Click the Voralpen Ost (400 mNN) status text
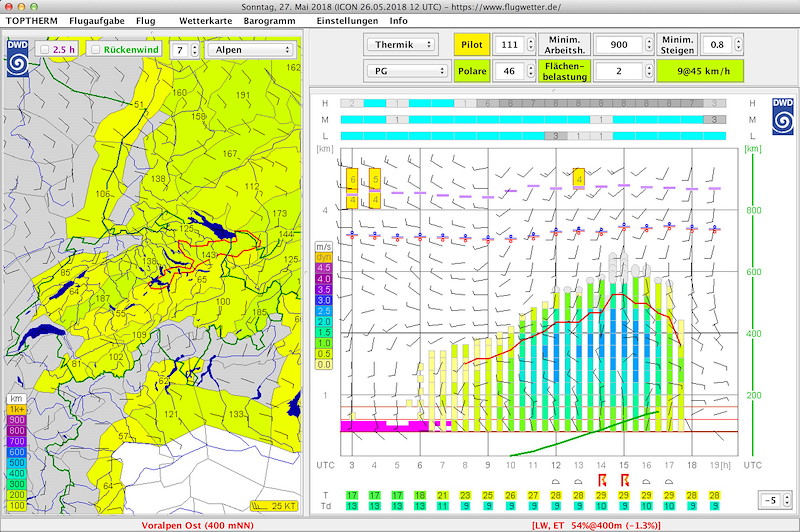The width and height of the screenshot is (800, 532). [197, 525]
